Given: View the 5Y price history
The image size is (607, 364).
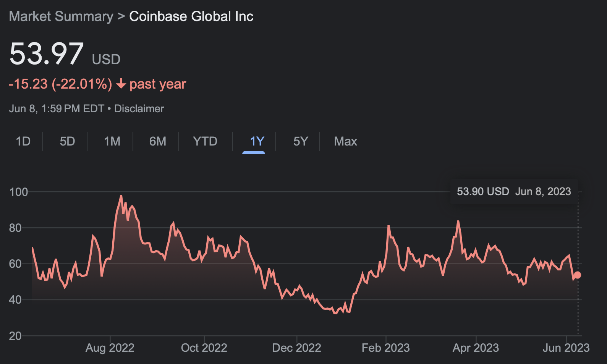Looking at the screenshot, I should (301, 141).
